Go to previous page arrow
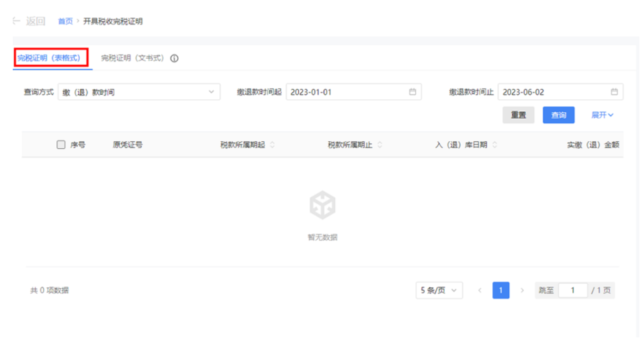The image size is (644, 342). pyautogui.click(x=480, y=290)
